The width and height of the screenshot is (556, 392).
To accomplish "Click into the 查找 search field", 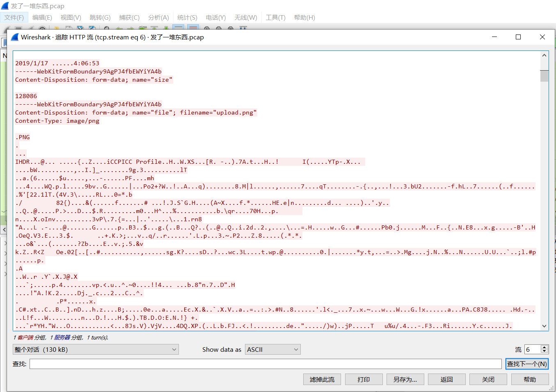I will tap(265, 364).
